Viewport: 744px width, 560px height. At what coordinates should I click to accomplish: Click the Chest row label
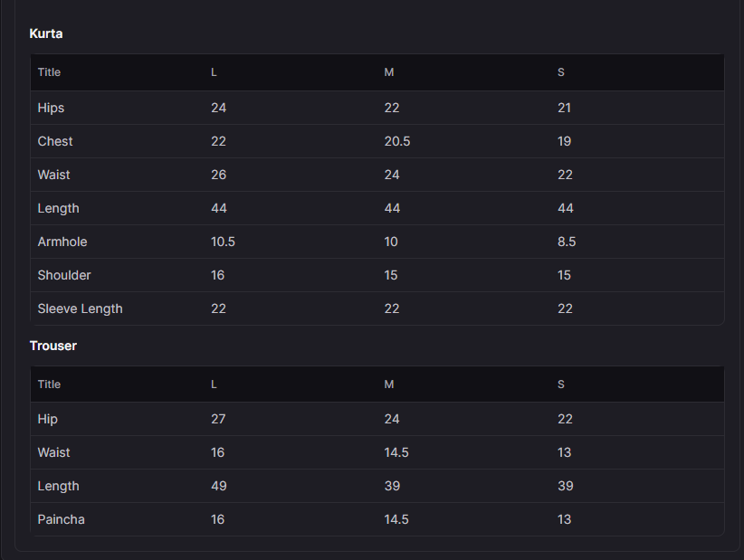point(55,141)
